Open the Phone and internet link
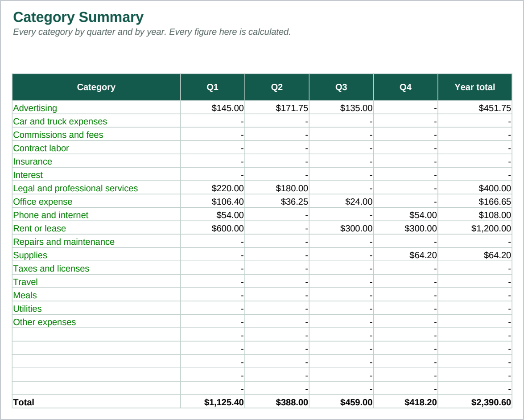This screenshot has width=524, height=420. pyautogui.click(x=51, y=215)
